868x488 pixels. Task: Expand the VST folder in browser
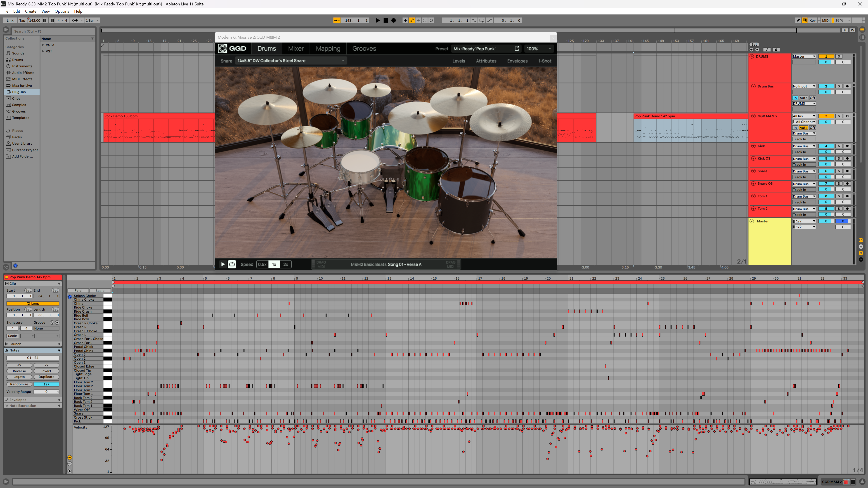click(43, 51)
